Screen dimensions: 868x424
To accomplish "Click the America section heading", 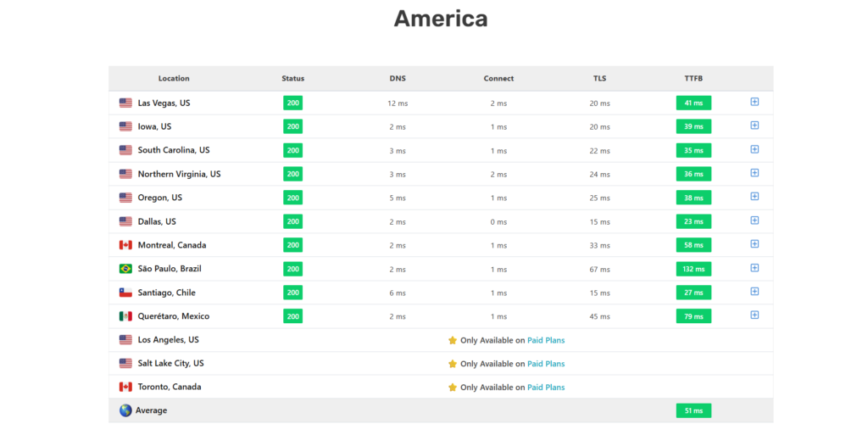I will [x=441, y=19].
